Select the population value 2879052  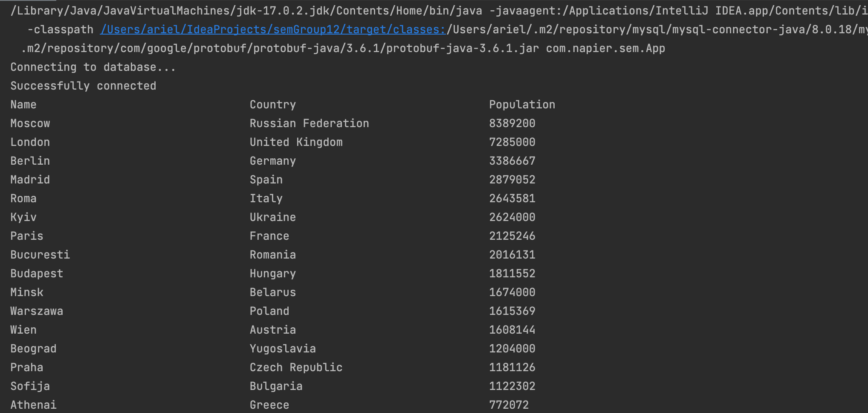512,180
